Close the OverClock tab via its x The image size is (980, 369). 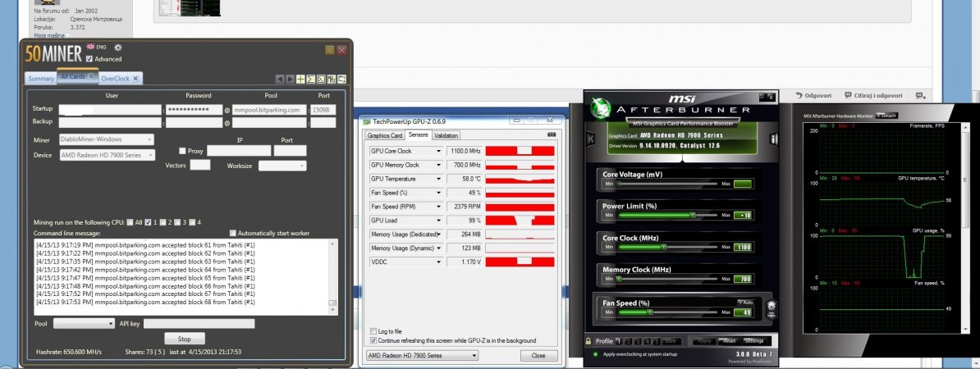[x=135, y=79]
